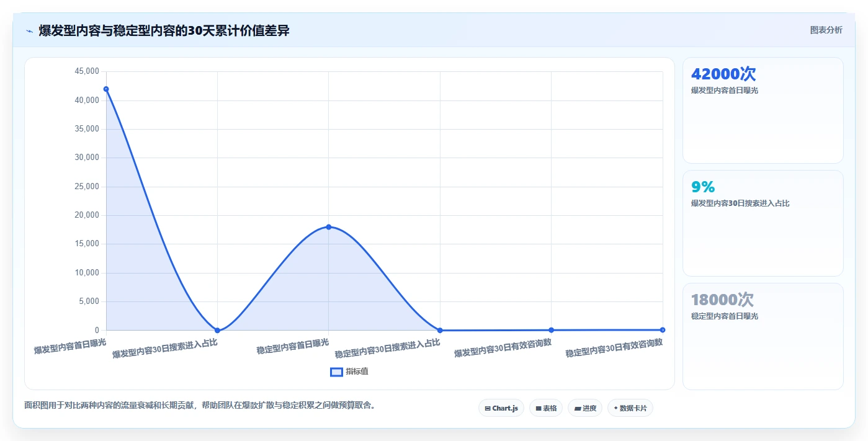The height and width of the screenshot is (441, 868).
Task: Click the 45,000 y-axis value
Action: coord(86,71)
